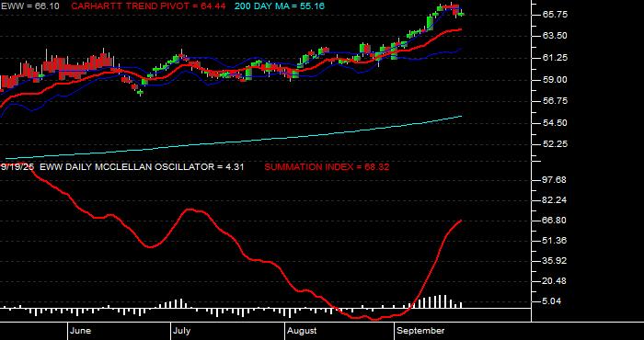Click the 63.50 price axis value
The image size is (644, 340).
click(x=555, y=36)
